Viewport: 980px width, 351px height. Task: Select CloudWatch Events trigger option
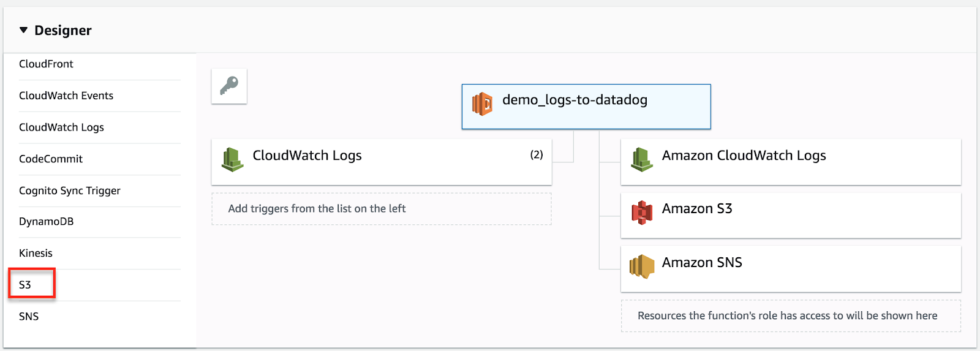66,96
